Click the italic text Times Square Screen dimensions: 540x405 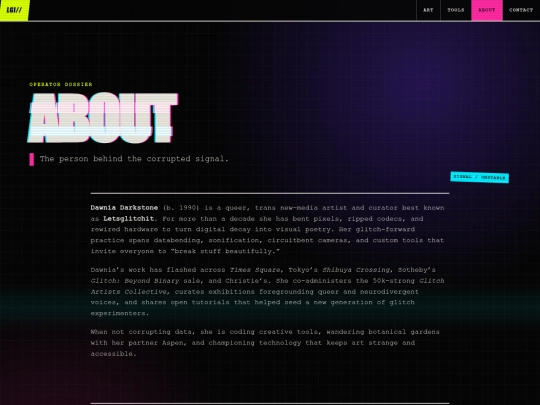[x=255, y=270]
